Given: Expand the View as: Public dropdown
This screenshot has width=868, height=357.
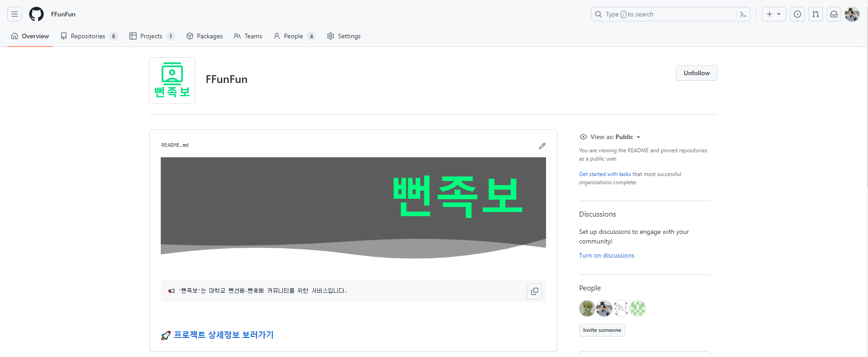Looking at the screenshot, I should coord(615,137).
